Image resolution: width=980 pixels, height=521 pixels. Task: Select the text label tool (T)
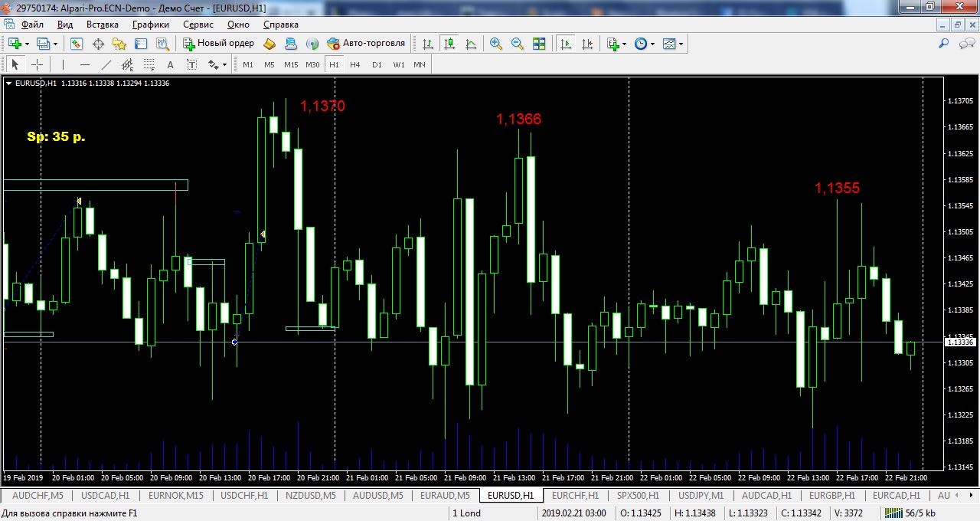pyautogui.click(x=191, y=64)
